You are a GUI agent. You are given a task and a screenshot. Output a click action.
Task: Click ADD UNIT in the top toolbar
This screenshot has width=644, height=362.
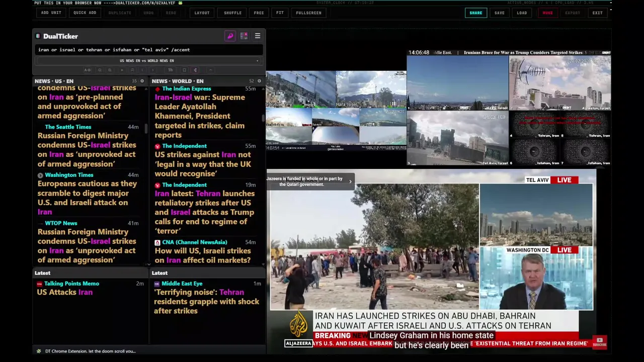point(51,13)
